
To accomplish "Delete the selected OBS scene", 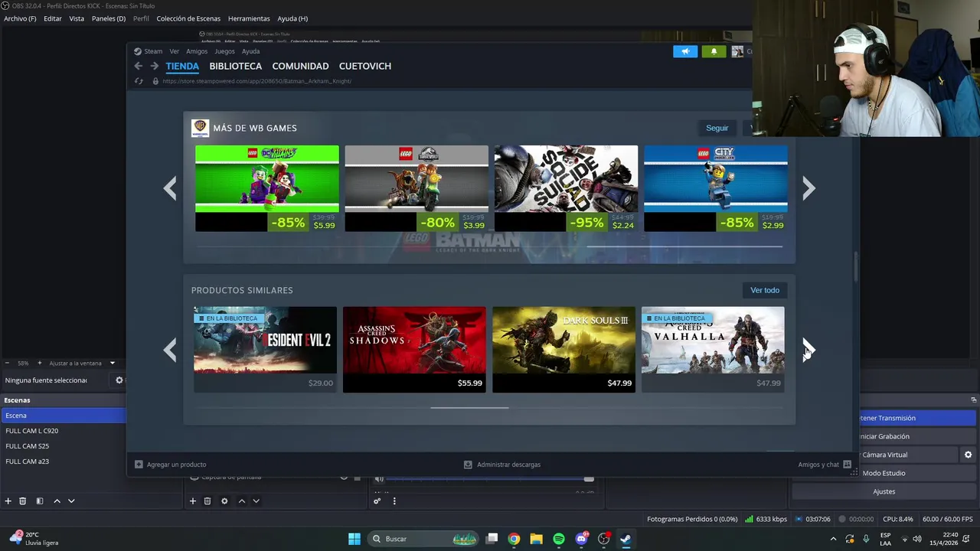I will (23, 501).
